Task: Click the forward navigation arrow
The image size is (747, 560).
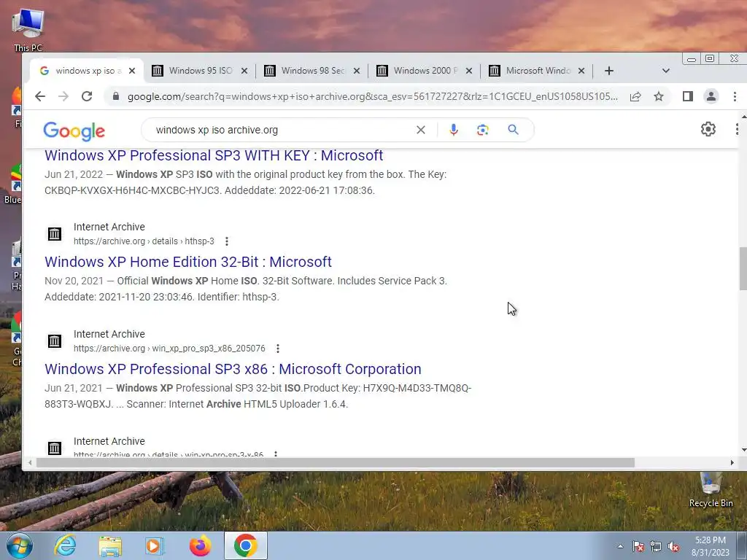Action: (x=63, y=97)
